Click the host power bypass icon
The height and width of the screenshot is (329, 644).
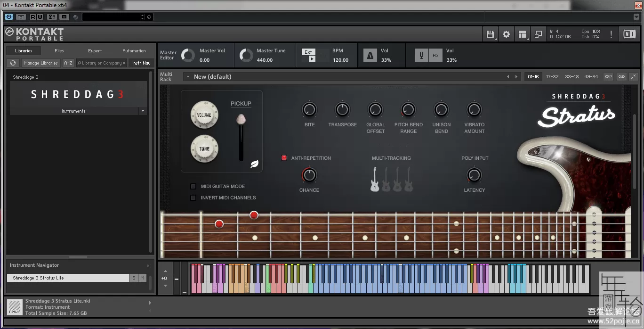pos(9,17)
